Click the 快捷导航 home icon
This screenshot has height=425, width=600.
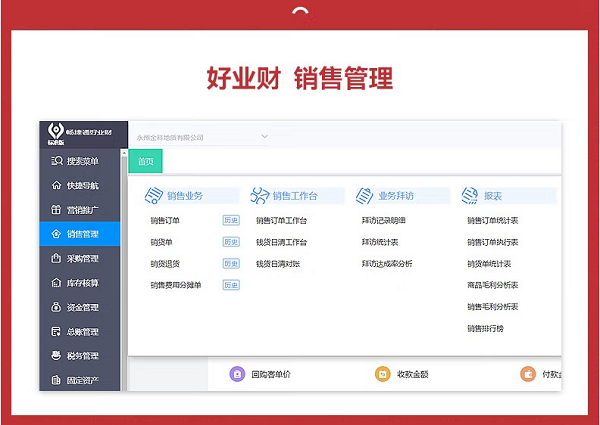(56, 186)
